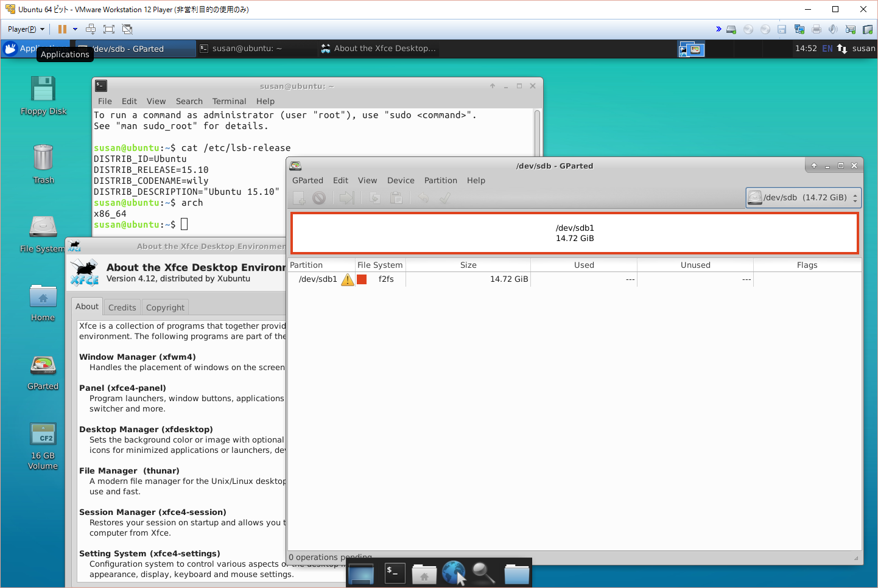Open the application finder magnifier in dock
Viewport: 878px width, 588px height.
point(484,573)
